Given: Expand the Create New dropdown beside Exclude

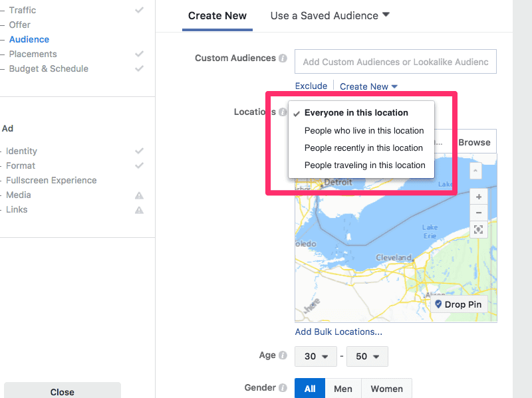Looking at the screenshot, I should tap(368, 86).
